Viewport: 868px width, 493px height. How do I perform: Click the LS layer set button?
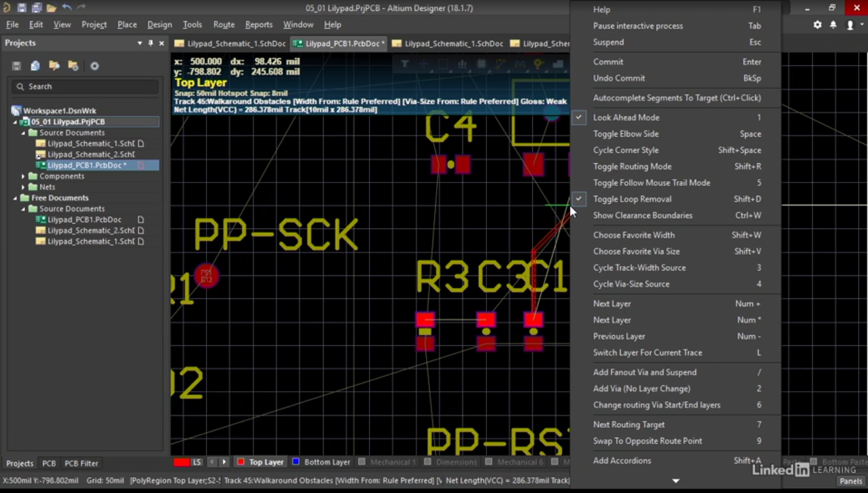click(197, 462)
